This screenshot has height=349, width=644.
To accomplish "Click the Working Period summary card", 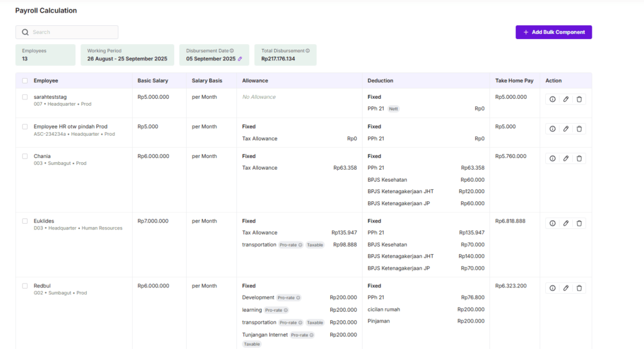I will click(127, 55).
